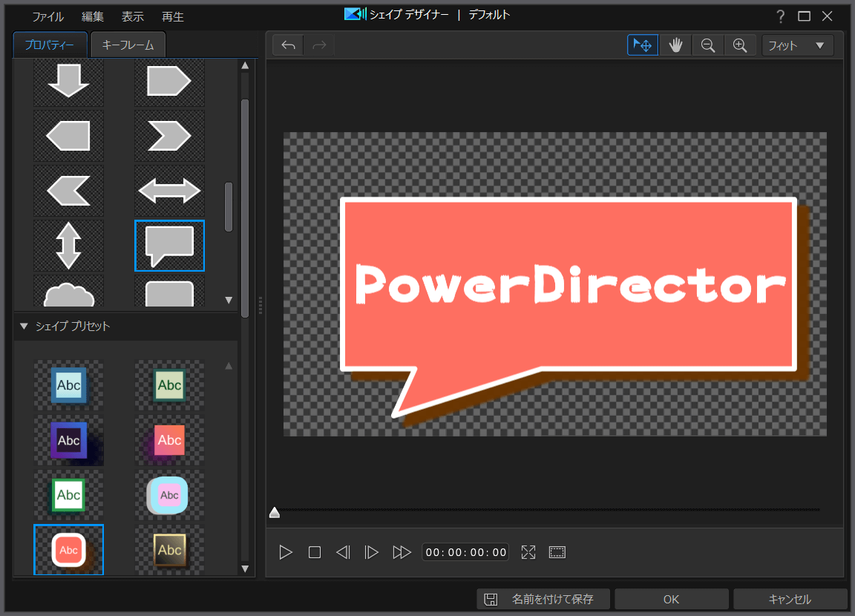Select the horizontal double-headed arrow shape
Screen dimensions: 855x616
pyautogui.click(x=169, y=191)
